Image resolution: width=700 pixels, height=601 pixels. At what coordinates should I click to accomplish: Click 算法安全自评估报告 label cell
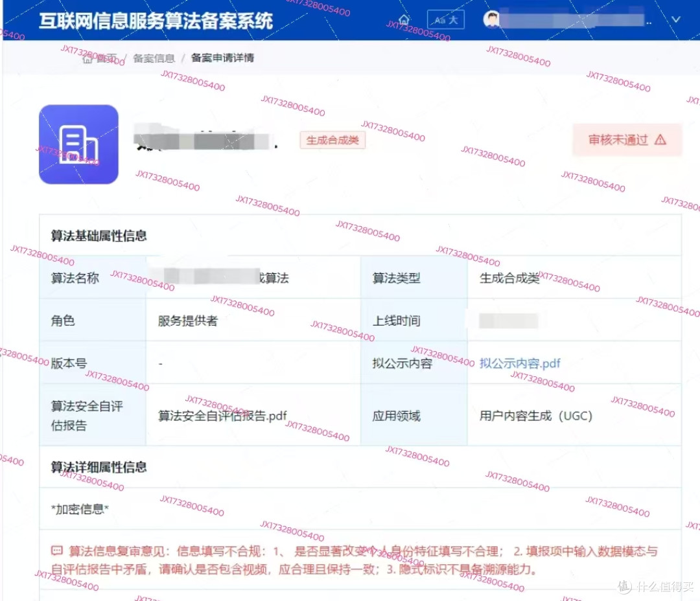[93, 415]
